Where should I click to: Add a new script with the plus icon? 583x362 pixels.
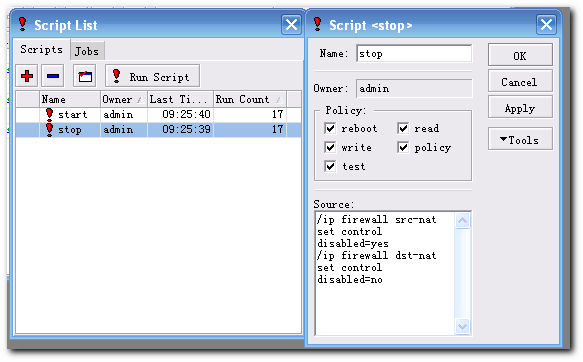[27, 76]
